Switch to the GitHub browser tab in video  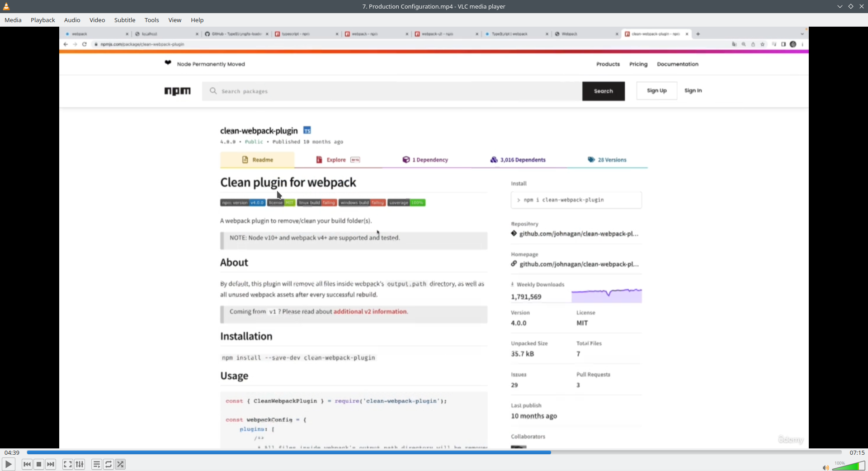click(x=236, y=34)
